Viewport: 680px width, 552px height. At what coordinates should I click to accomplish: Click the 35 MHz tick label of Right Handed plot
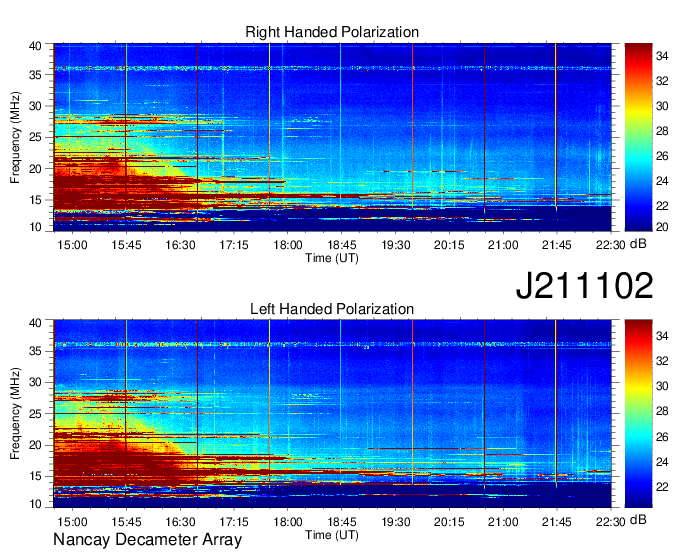pos(35,75)
